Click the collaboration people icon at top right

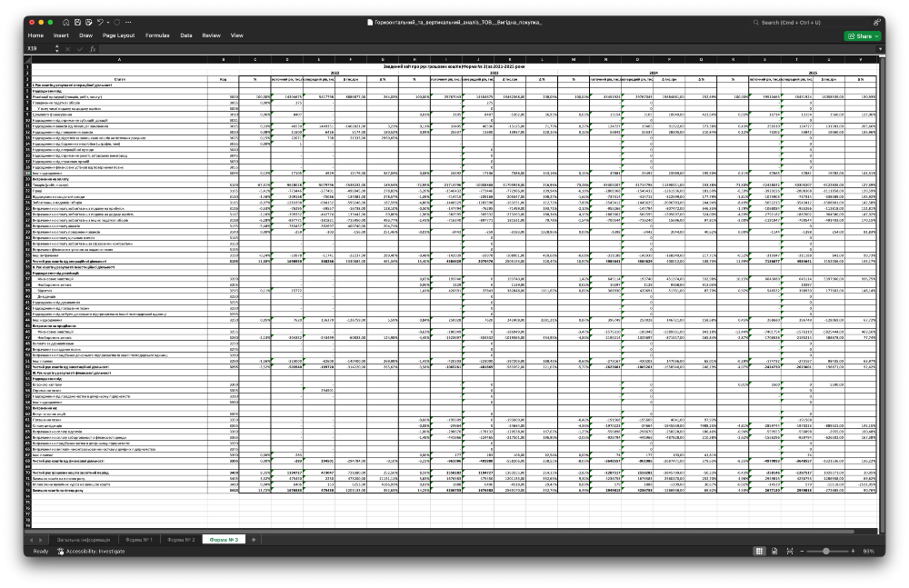[877, 22]
